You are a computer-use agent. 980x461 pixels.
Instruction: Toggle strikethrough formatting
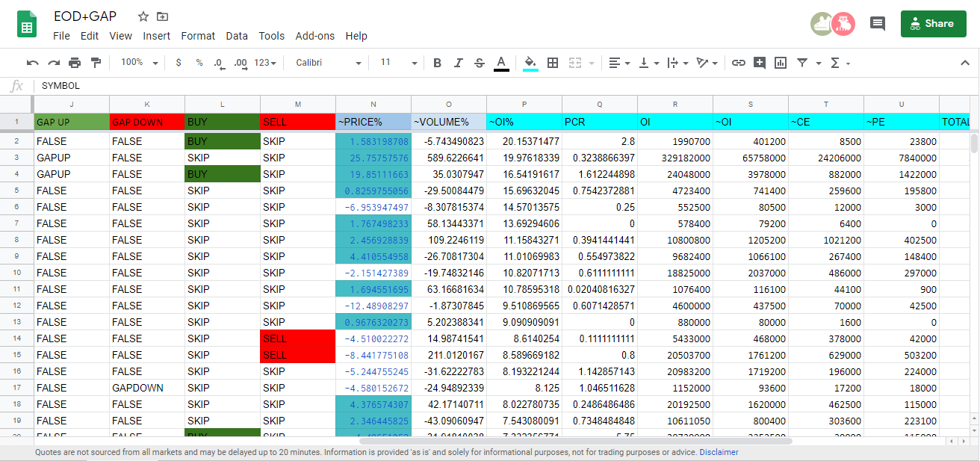tap(480, 63)
